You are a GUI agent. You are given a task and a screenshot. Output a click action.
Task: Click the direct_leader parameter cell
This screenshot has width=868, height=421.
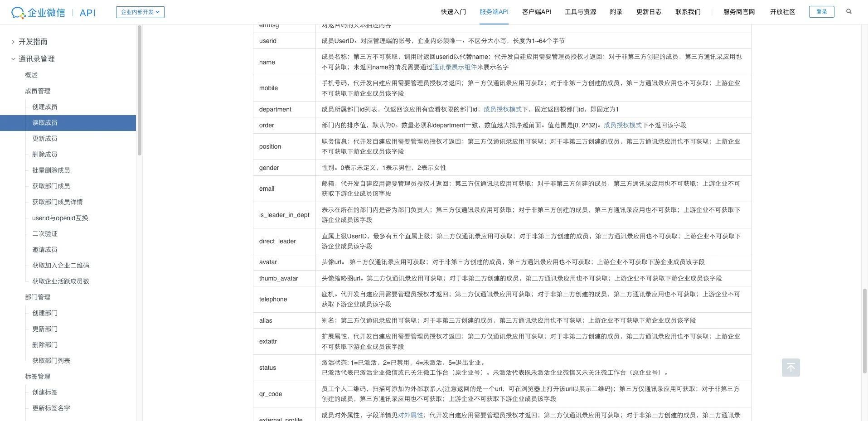coord(284,241)
